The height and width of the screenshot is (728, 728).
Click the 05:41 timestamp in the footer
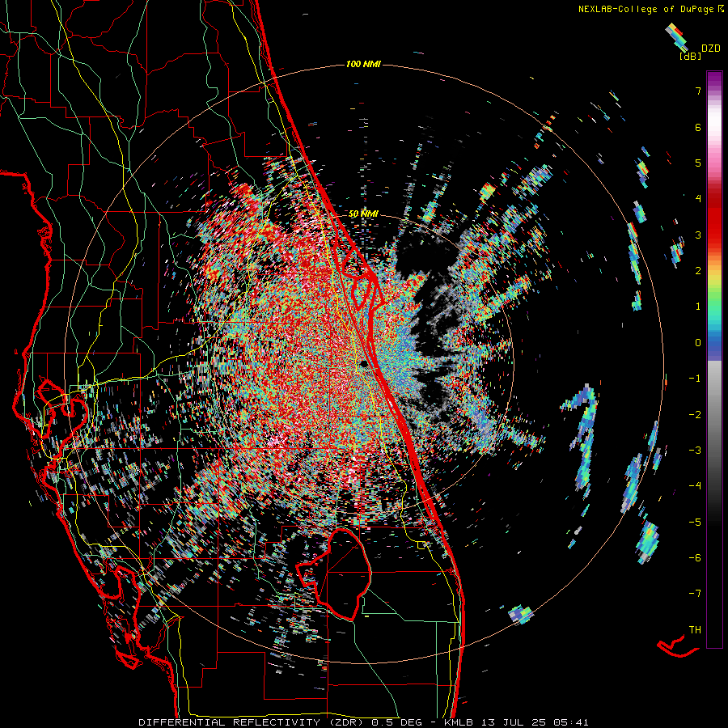570,722
